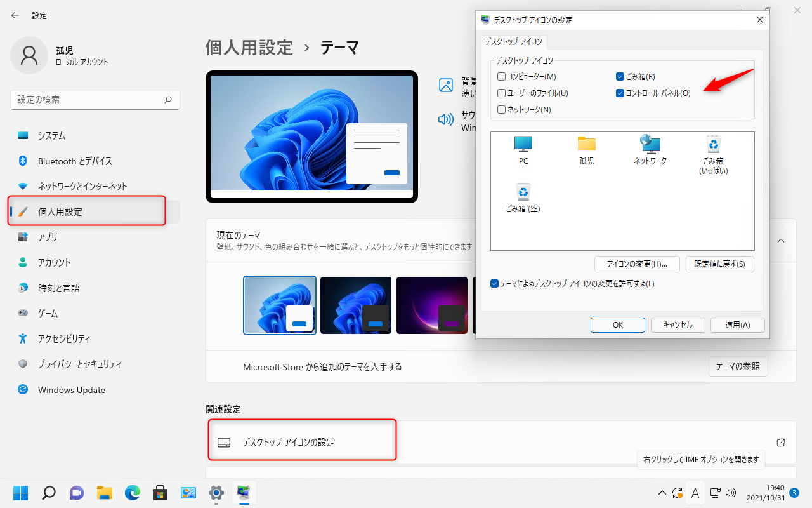Click キャンセル in the dialog
Image resolution: width=812 pixels, height=508 pixels.
pyautogui.click(x=678, y=325)
